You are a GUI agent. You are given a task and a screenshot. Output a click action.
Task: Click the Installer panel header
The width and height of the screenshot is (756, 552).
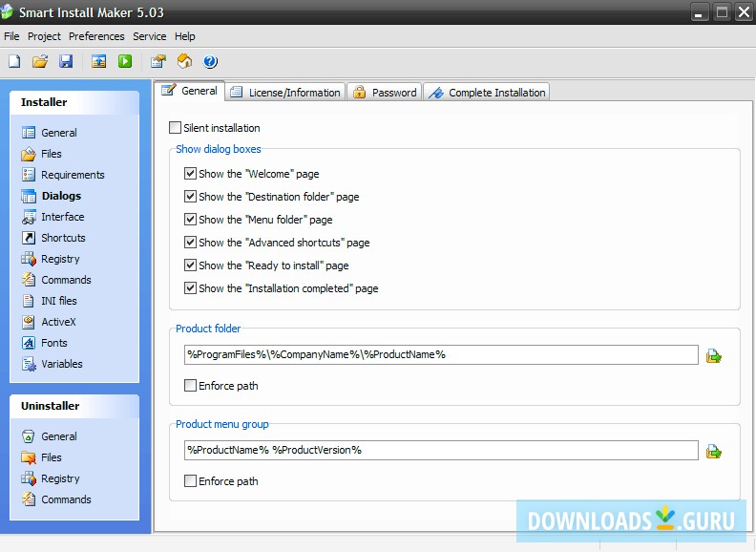pos(74,102)
